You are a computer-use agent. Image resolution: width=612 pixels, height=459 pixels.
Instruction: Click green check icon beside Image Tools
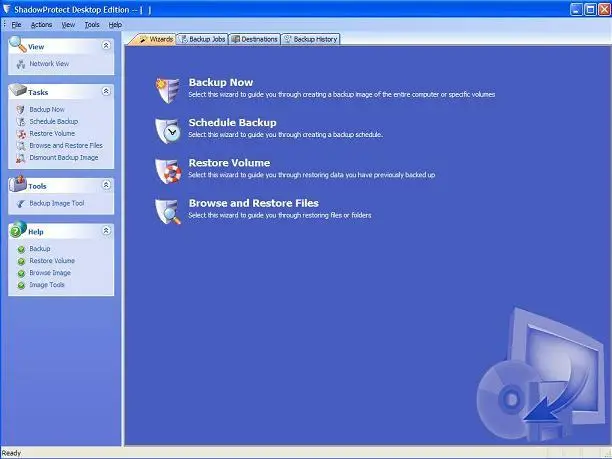(21, 285)
